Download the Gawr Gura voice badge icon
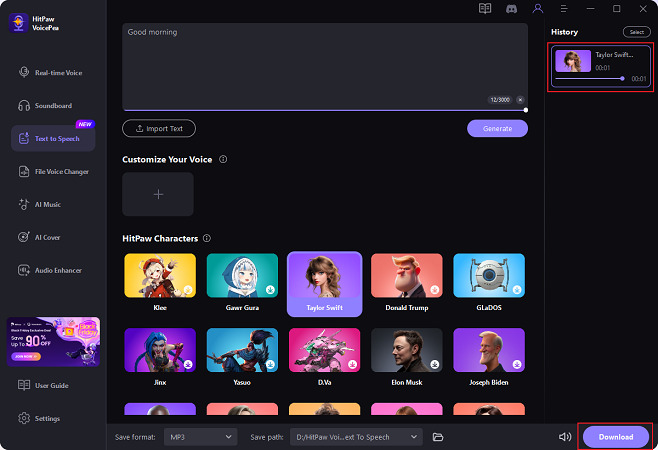658x450 pixels. click(x=270, y=290)
